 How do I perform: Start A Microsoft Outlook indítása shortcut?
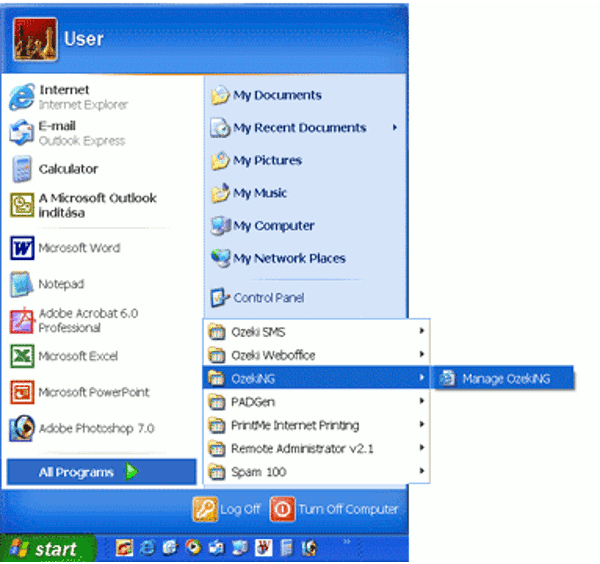pos(83,205)
